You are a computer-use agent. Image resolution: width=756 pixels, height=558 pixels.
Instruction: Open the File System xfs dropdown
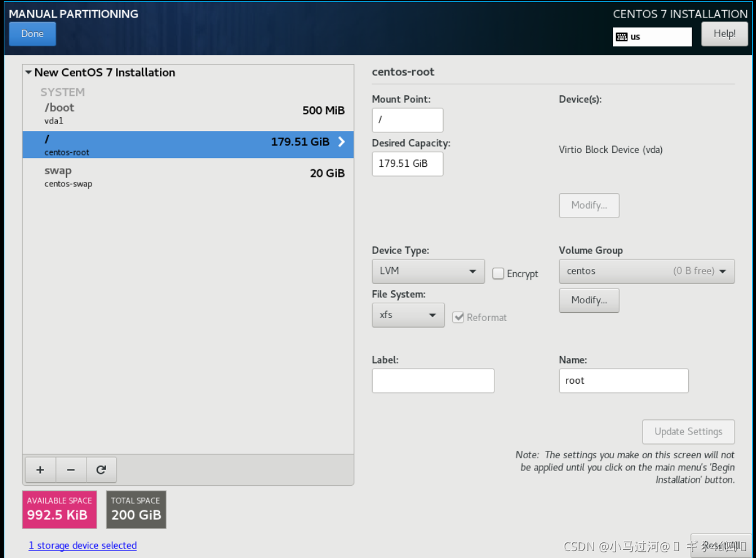(x=408, y=315)
